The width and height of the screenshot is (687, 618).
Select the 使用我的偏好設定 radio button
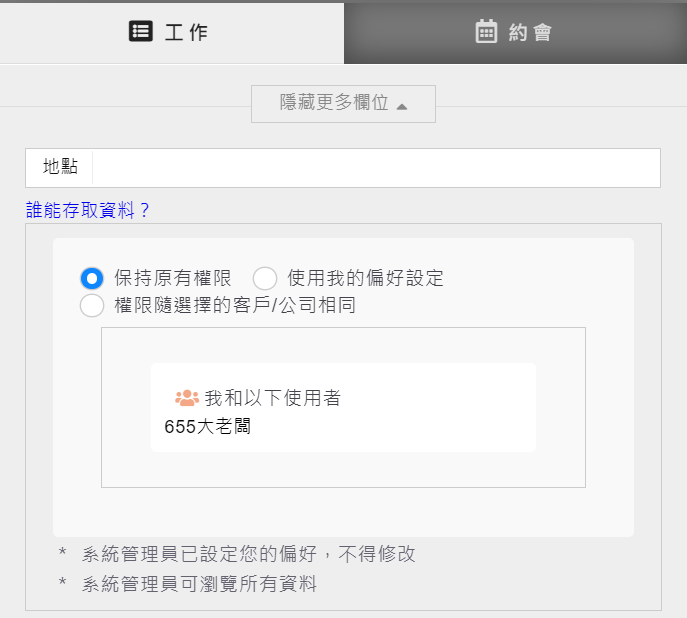pyautogui.click(x=265, y=279)
